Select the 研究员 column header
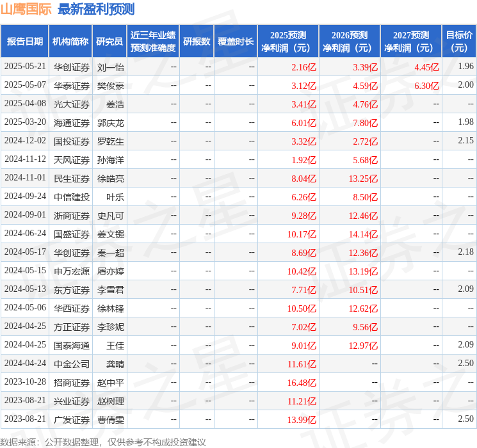This screenshot has width=477, height=448. coord(109,42)
